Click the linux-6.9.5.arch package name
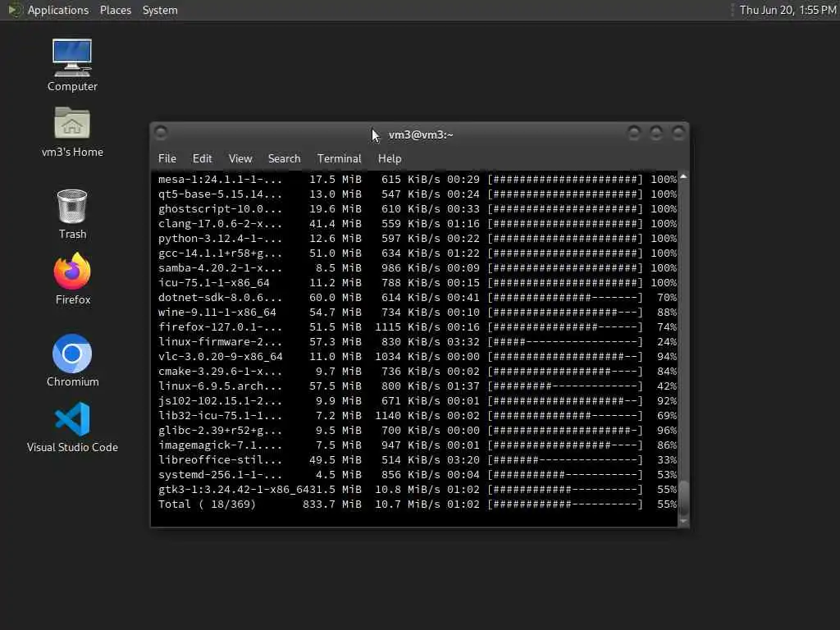 tap(220, 386)
